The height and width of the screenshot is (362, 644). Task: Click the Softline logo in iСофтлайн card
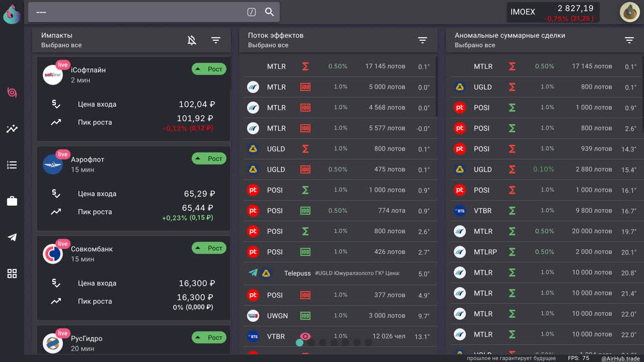[x=53, y=75]
